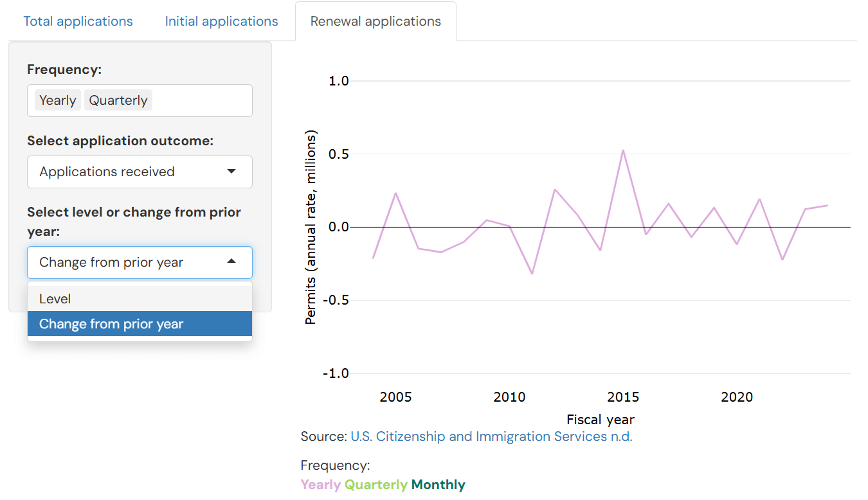Open the Applications received dropdown
This screenshot has height=500, width=868.
click(x=129, y=172)
